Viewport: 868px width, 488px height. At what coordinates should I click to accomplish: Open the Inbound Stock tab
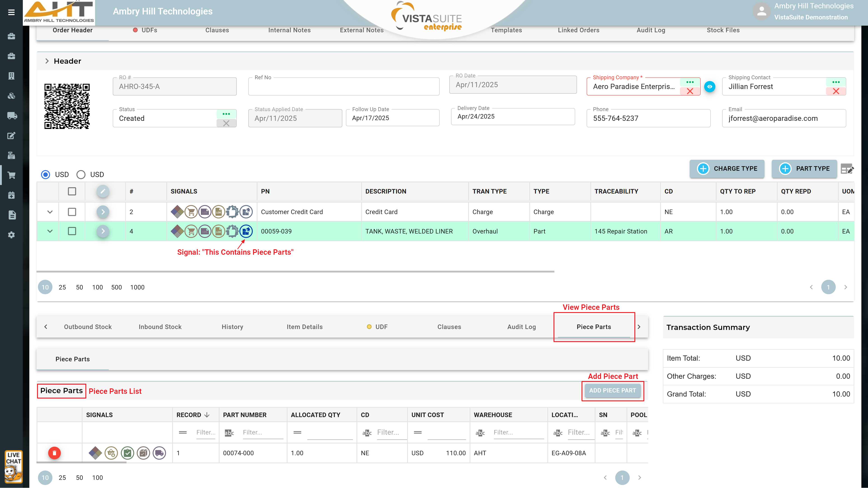click(x=160, y=327)
